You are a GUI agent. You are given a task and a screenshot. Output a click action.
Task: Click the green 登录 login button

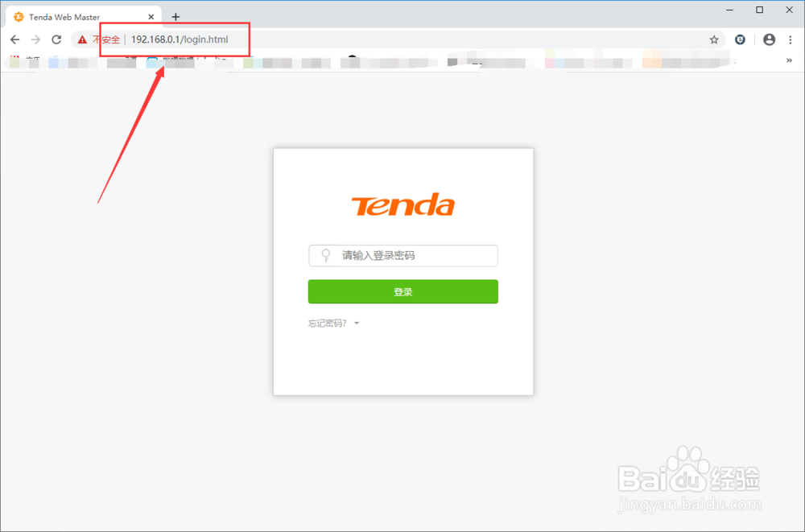click(x=403, y=291)
